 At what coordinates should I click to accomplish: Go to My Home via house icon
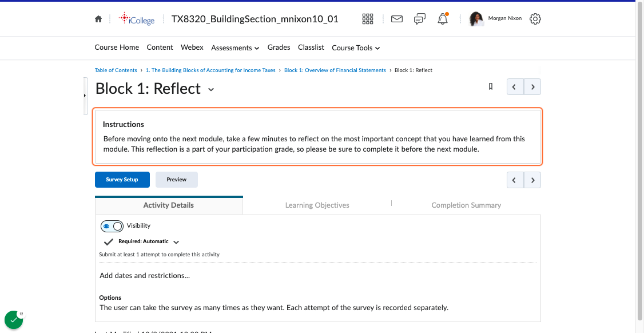(x=98, y=19)
